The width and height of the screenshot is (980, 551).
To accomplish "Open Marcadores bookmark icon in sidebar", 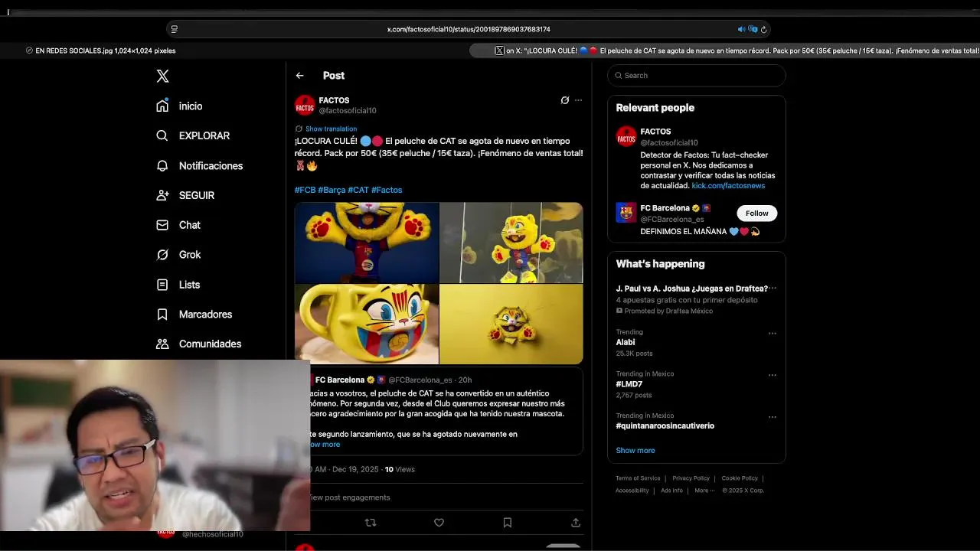I will click(x=162, y=315).
